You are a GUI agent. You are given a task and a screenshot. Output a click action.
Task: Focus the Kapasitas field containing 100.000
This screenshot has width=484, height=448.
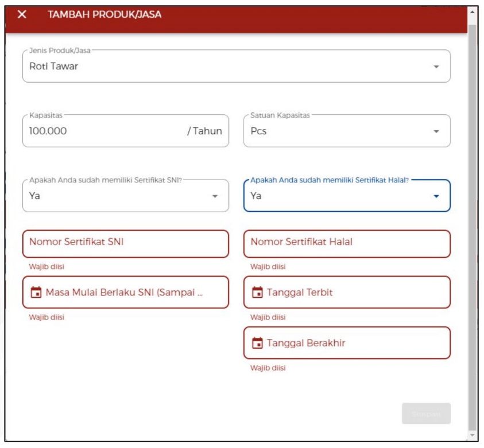(103, 131)
